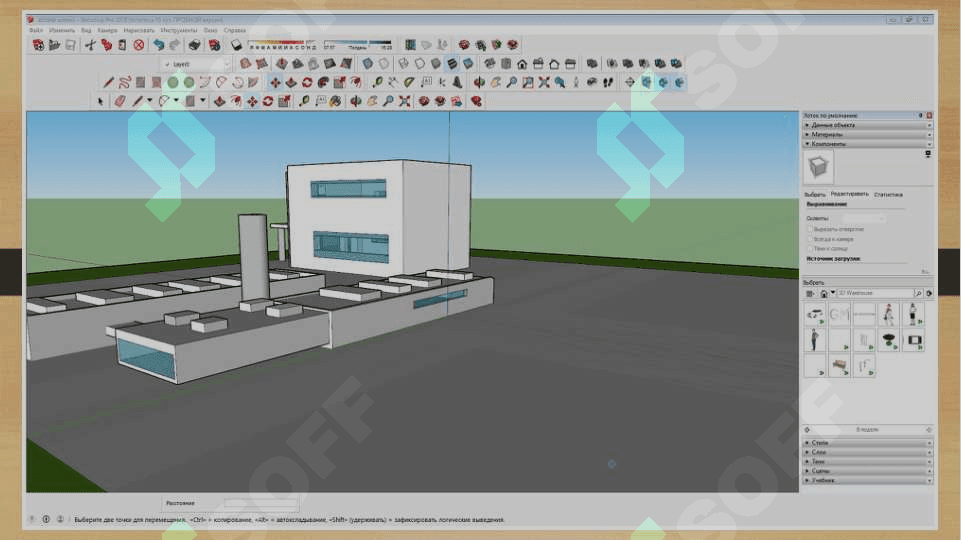Enable the 'Вырезать отверстие' checkbox

[809, 229]
